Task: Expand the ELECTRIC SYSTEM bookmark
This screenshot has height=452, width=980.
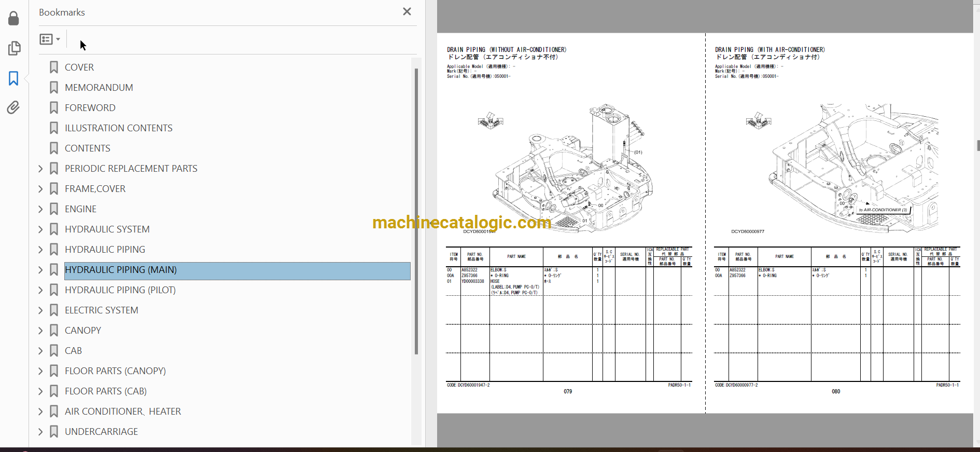Action: [40, 310]
